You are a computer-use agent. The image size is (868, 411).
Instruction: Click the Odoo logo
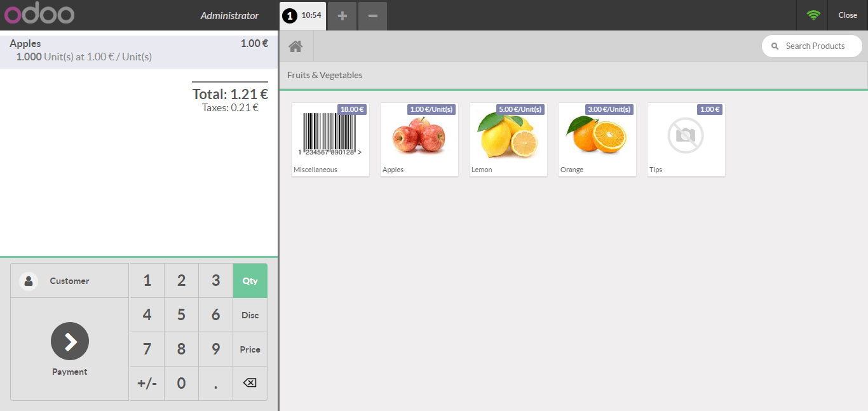(39, 15)
